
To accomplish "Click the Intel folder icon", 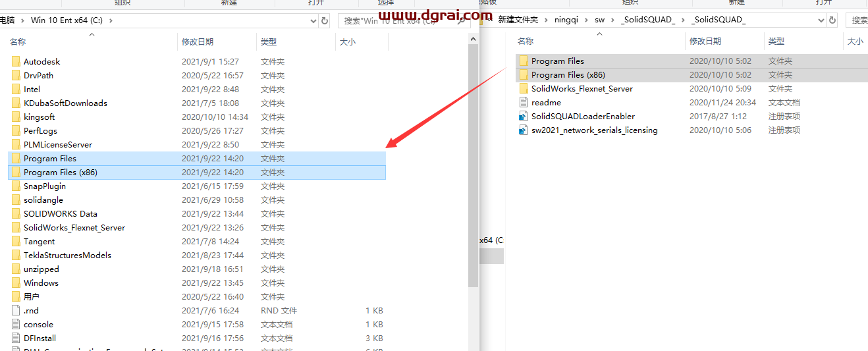I will 16,90.
